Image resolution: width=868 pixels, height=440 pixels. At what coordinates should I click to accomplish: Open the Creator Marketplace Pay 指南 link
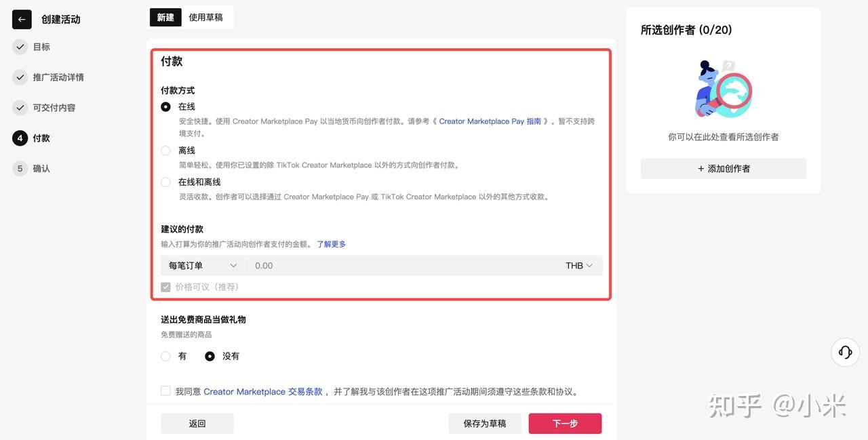point(491,121)
